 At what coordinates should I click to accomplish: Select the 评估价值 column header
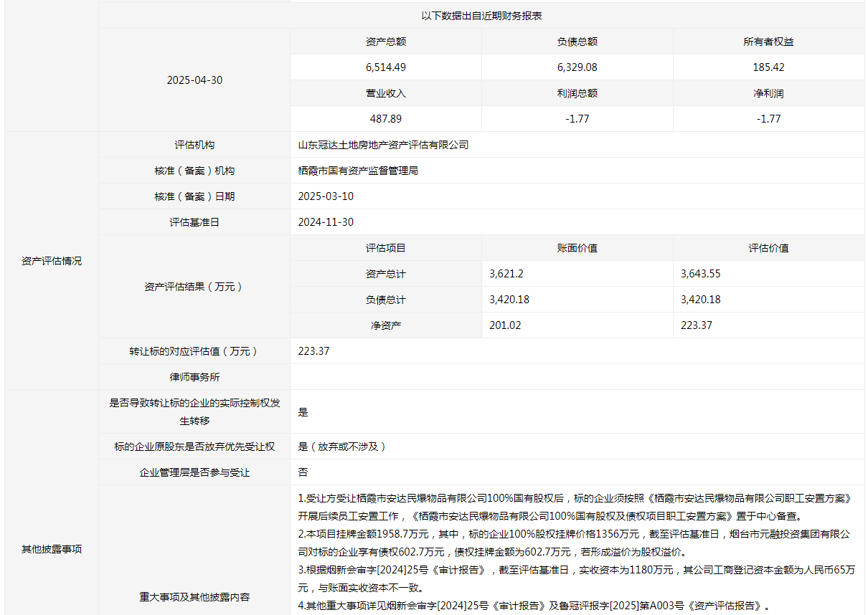(768, 248)
